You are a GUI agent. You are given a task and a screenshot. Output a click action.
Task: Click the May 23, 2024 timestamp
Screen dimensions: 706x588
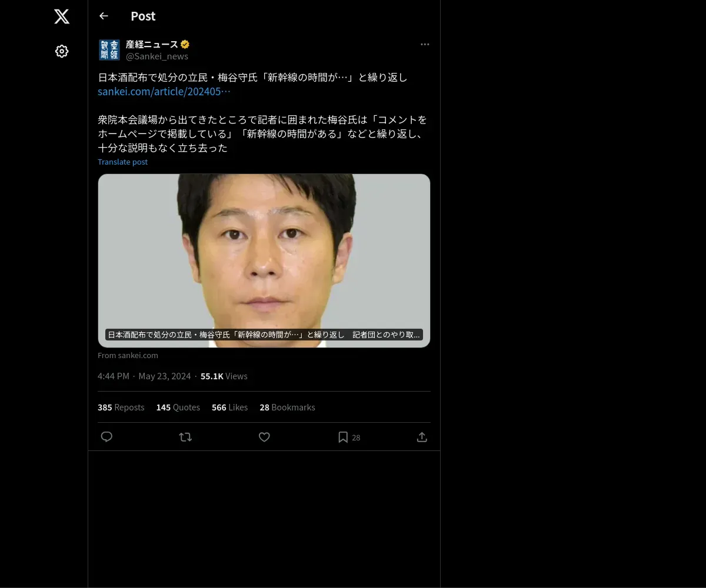click(x=165, y=376)
